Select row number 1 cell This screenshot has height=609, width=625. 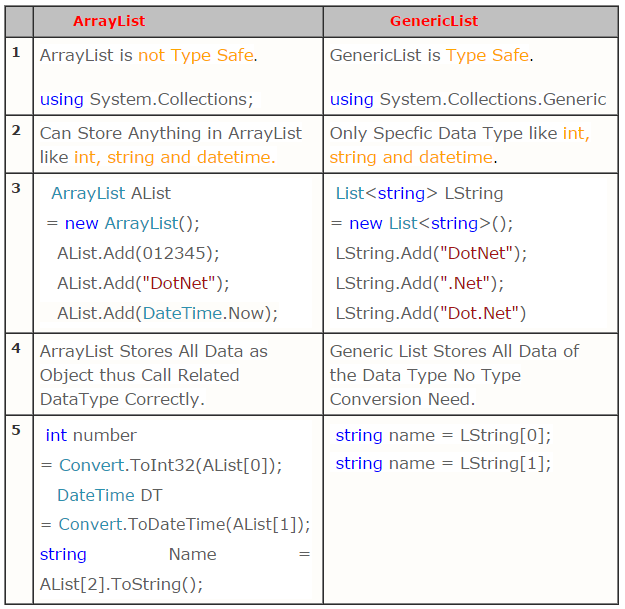click(17, 52)
